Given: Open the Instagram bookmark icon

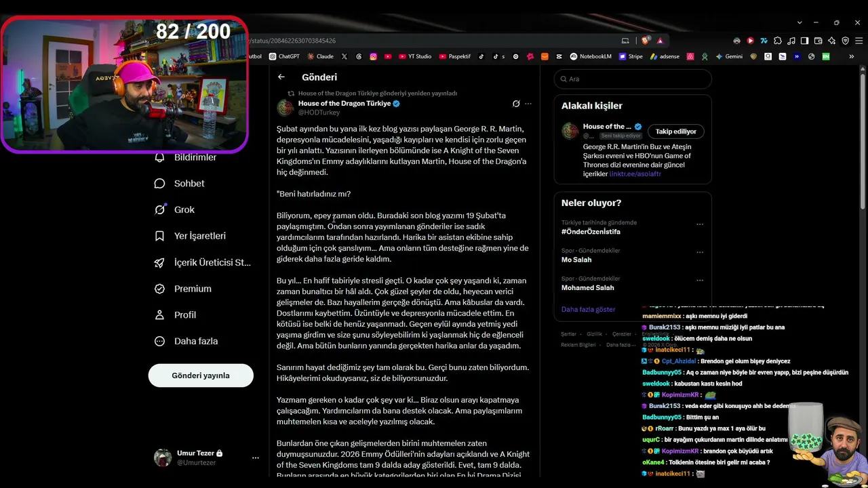Looking at the screenshot, I should click(373, 57).
